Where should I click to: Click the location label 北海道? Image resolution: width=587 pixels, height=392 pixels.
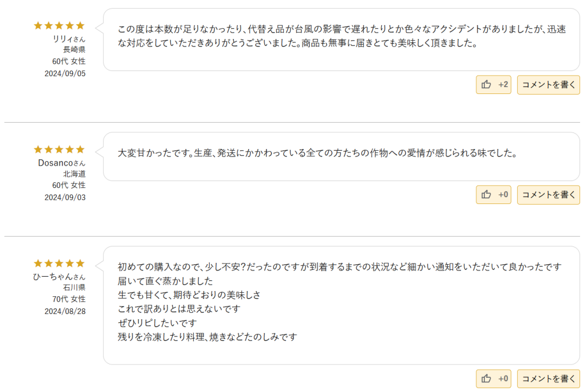pos(74,174)
